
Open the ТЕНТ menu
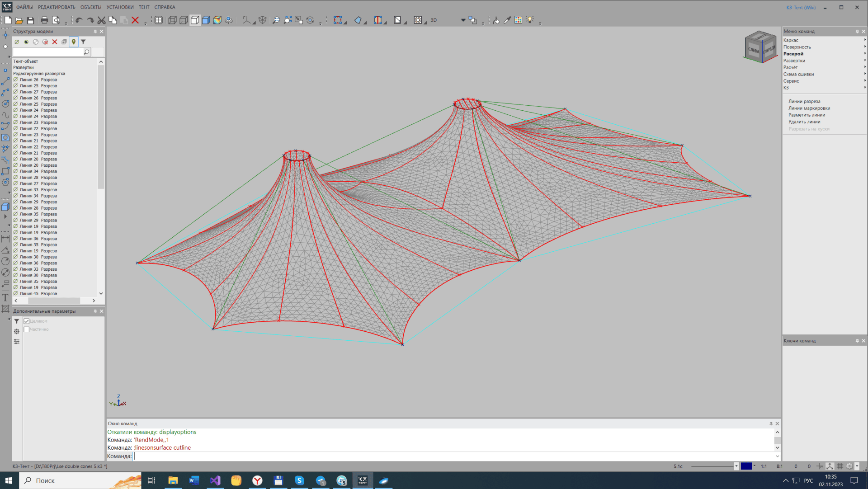point(144,7)
